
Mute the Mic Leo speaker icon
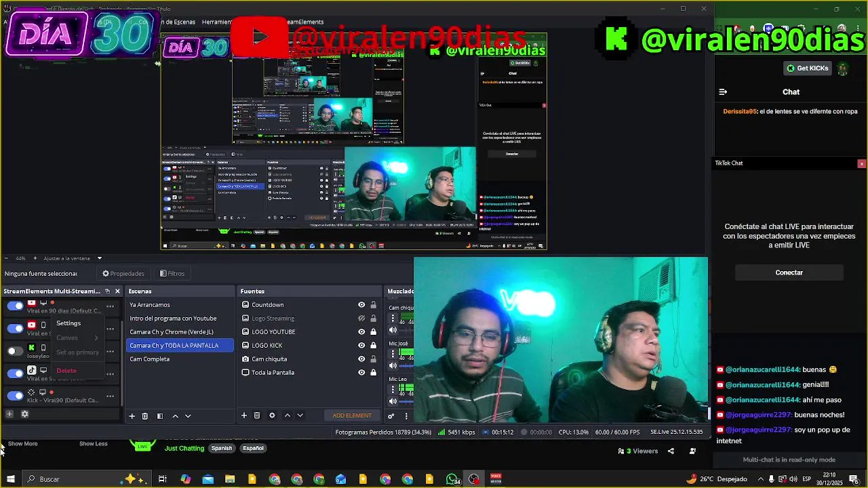393,401
